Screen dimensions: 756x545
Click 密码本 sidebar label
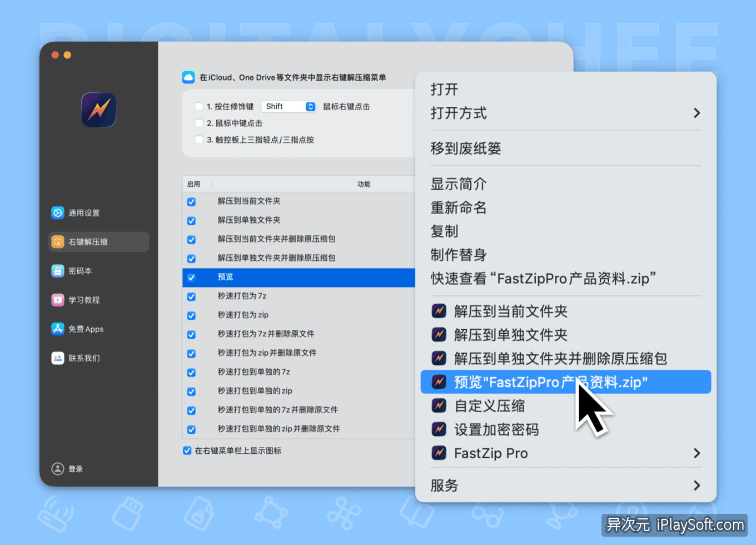point(80,271)
